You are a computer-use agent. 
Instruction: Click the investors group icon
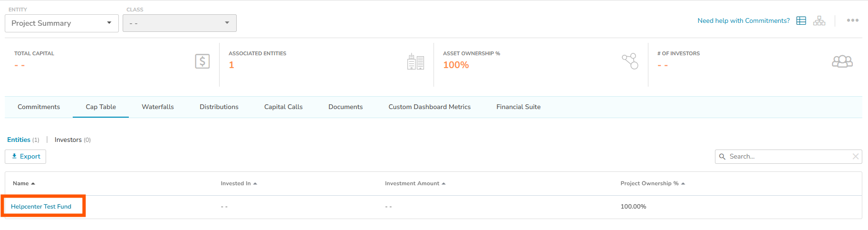(x=842, y=61)
